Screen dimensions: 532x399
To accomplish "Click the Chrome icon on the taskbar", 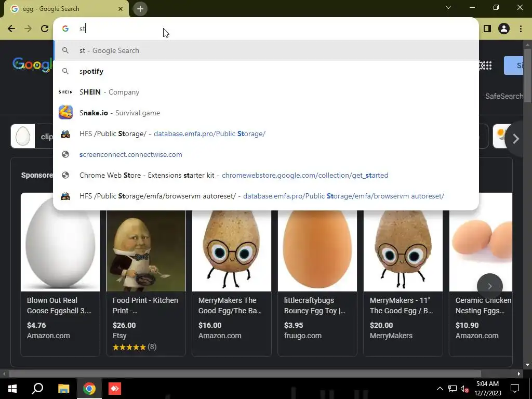I will click(x=89, y=389).
